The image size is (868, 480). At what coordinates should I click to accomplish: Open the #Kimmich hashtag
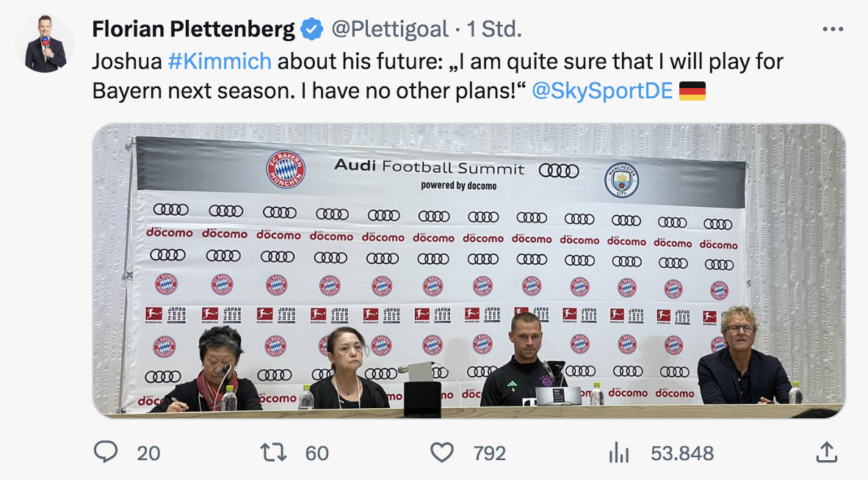220,61
